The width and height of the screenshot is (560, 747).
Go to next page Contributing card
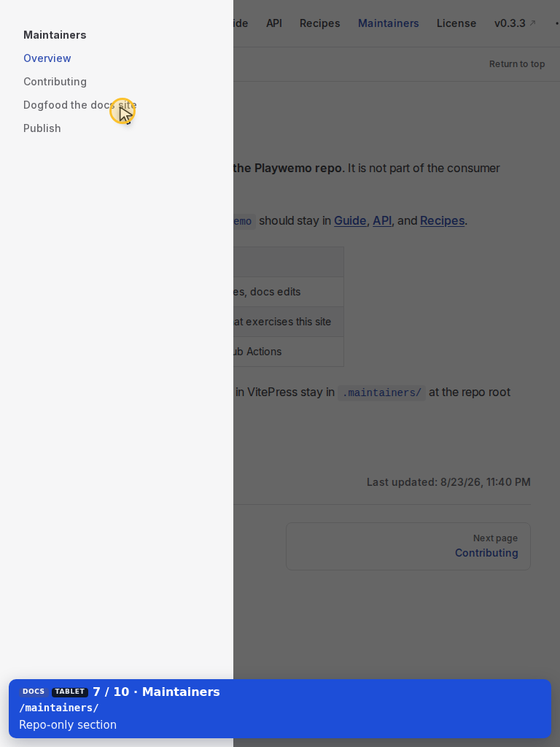tap(408, 546)
